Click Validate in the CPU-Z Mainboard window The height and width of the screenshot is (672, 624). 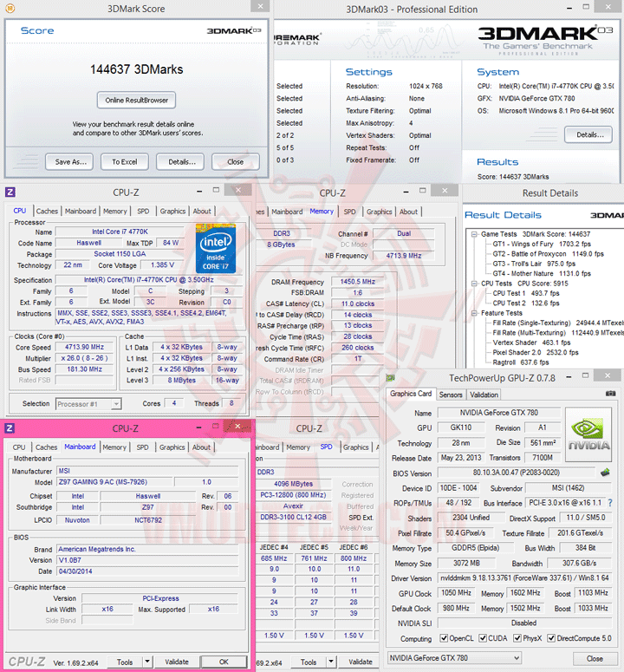click(177, 662)
